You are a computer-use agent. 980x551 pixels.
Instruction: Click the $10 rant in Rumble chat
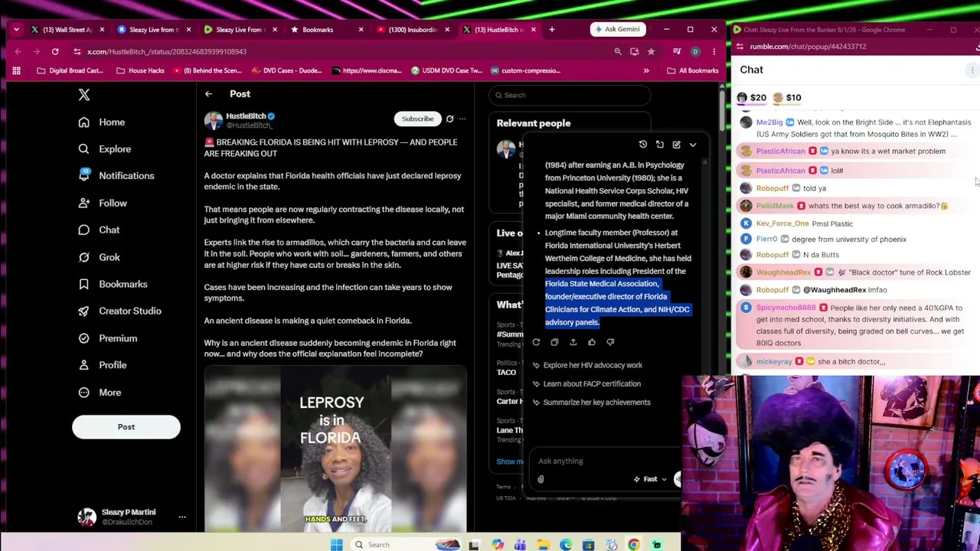click(x=787, y=98)
